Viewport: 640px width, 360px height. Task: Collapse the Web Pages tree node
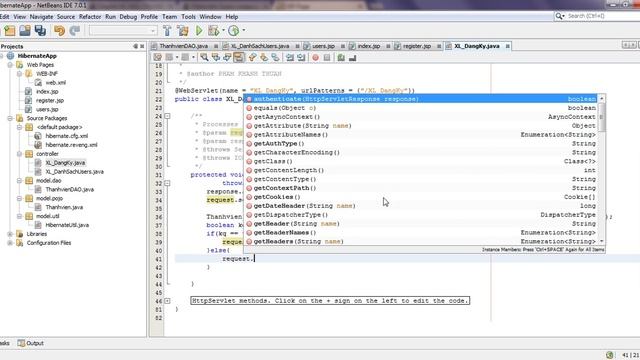10,65
